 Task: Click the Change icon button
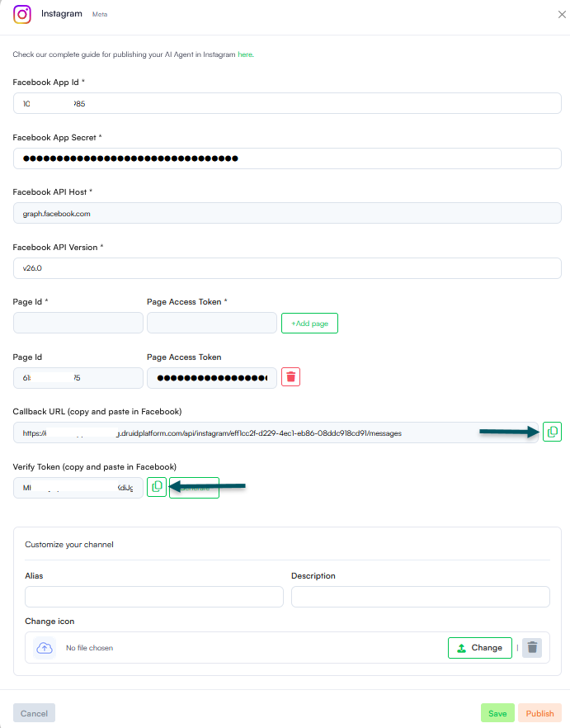[480, 648]
